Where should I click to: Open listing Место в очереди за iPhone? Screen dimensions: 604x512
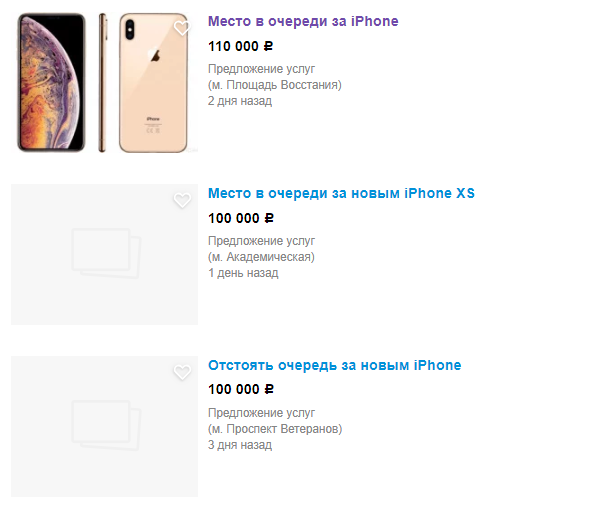[x=303, y=21]
